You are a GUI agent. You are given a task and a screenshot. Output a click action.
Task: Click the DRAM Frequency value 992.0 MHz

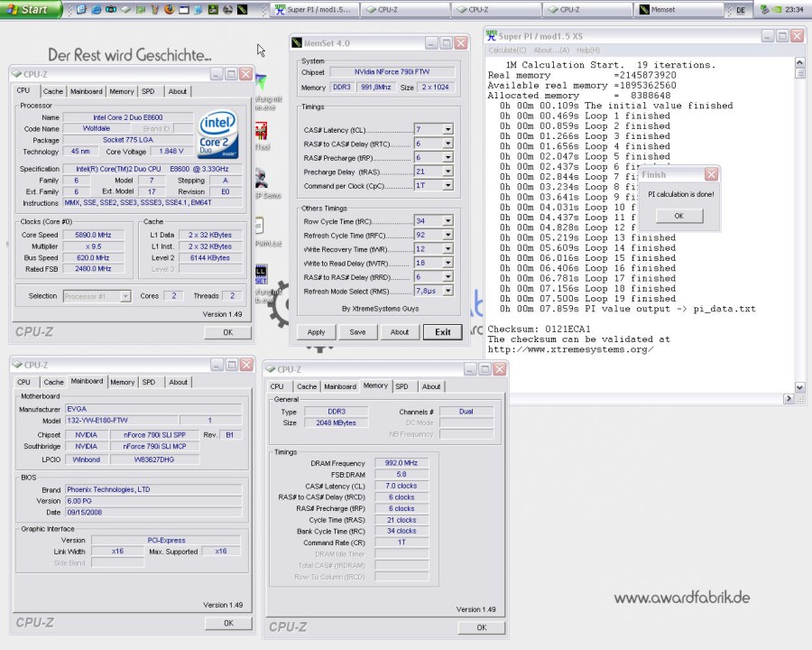click(401, 463)
